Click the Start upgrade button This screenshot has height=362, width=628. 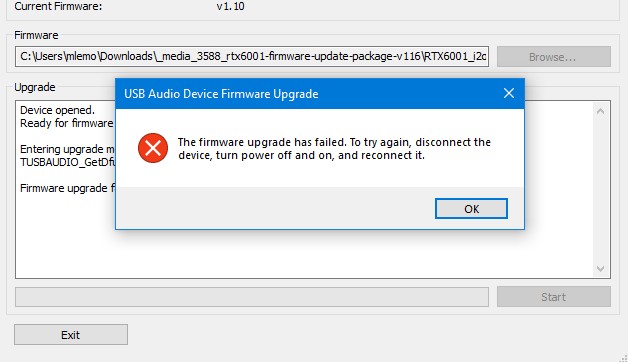[554, 297]
